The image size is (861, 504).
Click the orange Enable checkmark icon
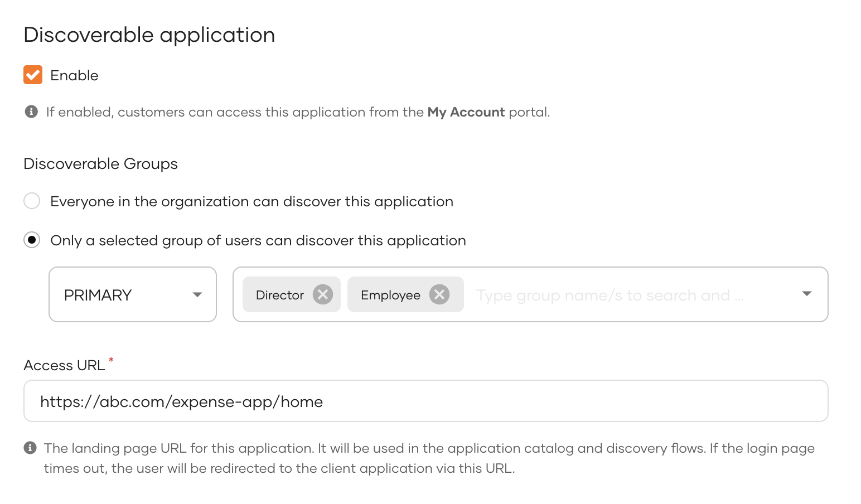(x=32, y=75)
